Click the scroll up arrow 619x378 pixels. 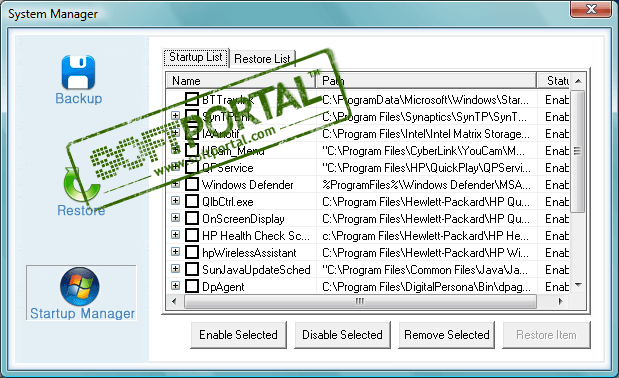click(x=578, y=81)
